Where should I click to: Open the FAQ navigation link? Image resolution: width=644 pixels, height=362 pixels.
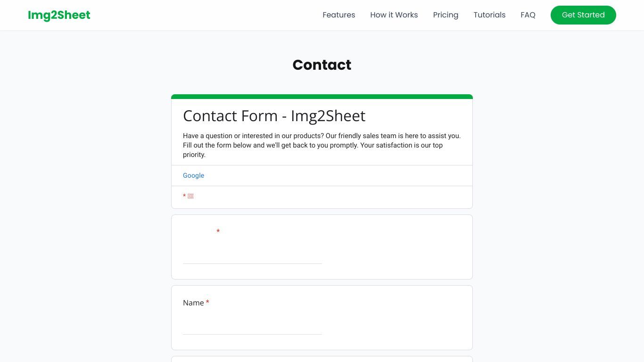click(528, 15)
